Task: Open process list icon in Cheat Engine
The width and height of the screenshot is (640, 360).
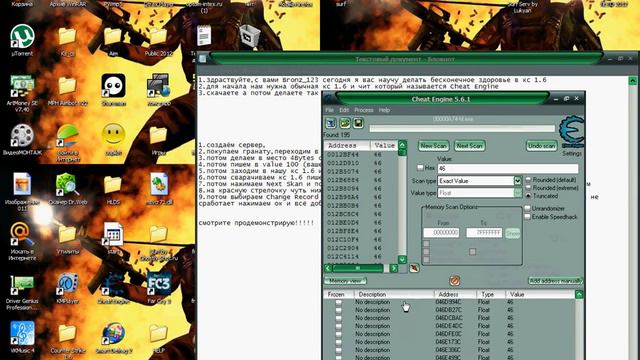Action: click(x=331, y=123)
